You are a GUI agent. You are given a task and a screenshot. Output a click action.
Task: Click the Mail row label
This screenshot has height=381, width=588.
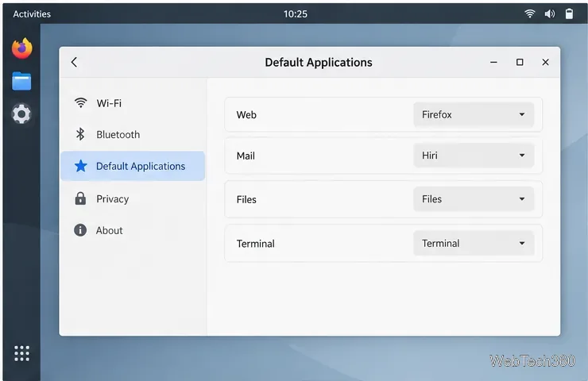click(246, 156)
